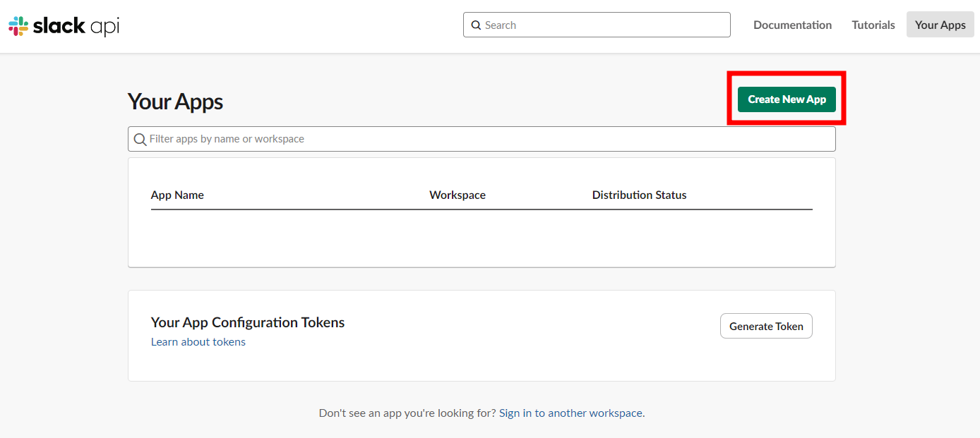Open the Learn about tokens link
The image size is (980, 438).
coord(198,342)
